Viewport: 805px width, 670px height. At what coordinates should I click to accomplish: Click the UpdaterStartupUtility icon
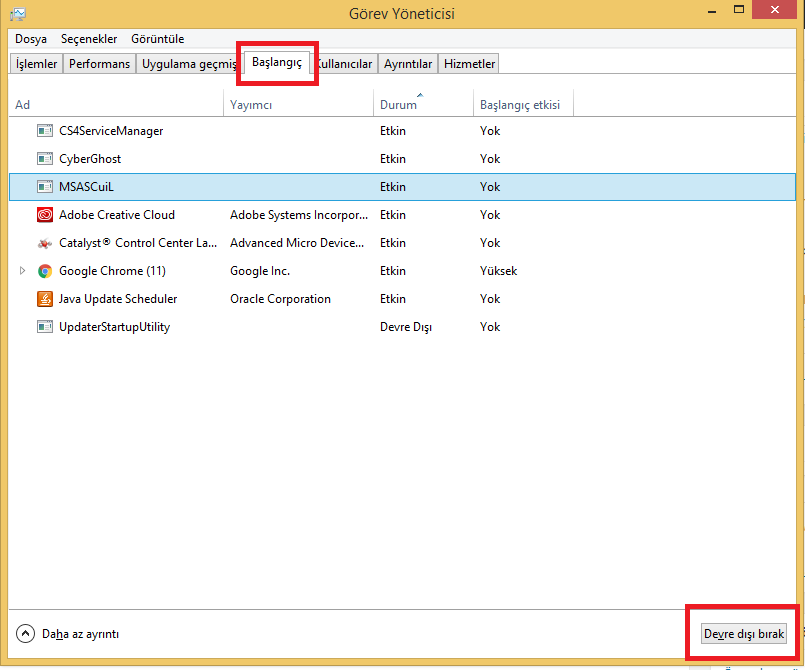[x=44, y=326]
